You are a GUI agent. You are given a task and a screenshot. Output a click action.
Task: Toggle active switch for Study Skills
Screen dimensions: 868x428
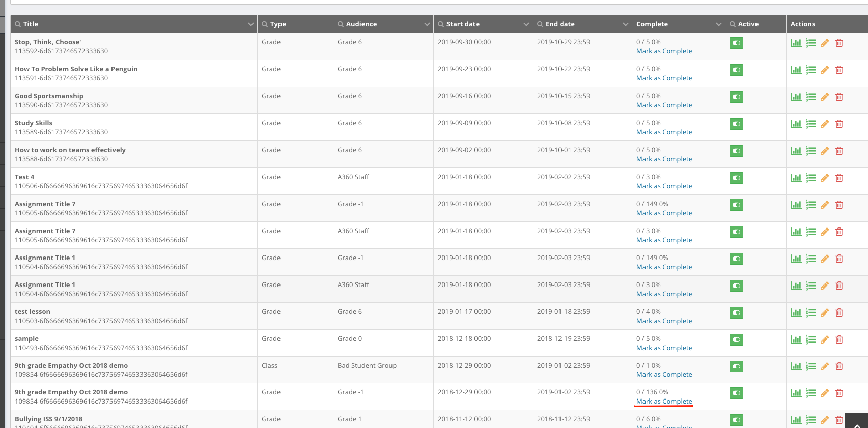(x=736, y=124)
